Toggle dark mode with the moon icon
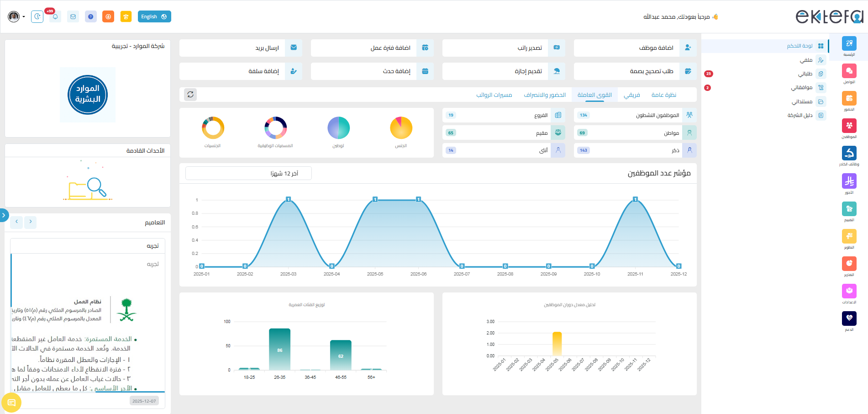Viewport: 868px width, 414px height. (37, 16)
